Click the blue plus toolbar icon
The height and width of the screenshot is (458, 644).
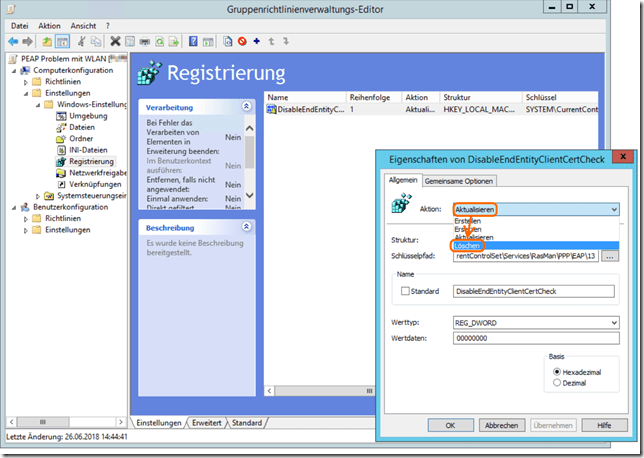click(x=256, y=42)
